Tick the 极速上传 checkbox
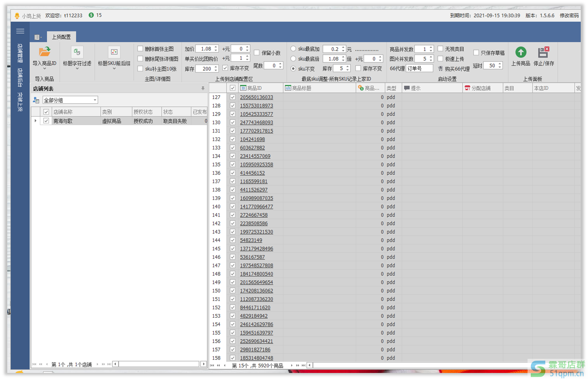Image resolution: width=588 pixels, height=379 pixels. 440,59
